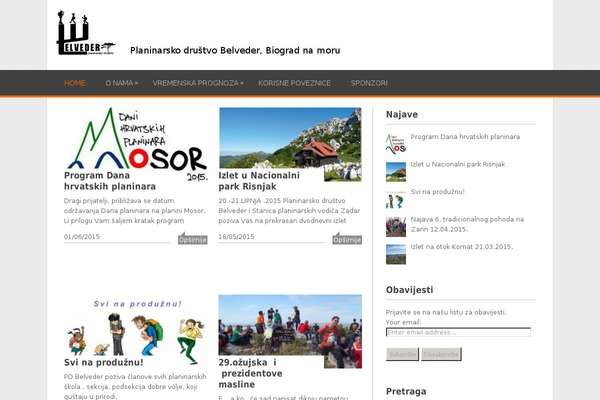Click the date 18/05/2015

[236, 237]
